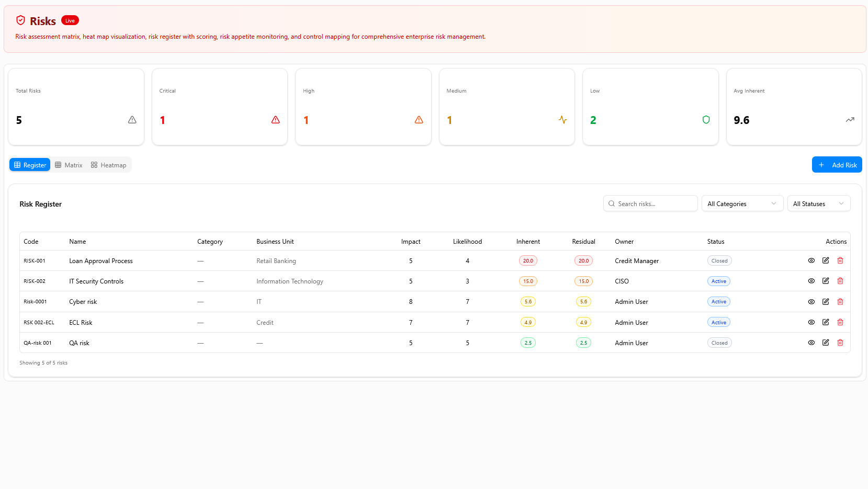Click the 20.0 inherent score badge
Screen dimensions: 868x489
(x=528, y=260)
